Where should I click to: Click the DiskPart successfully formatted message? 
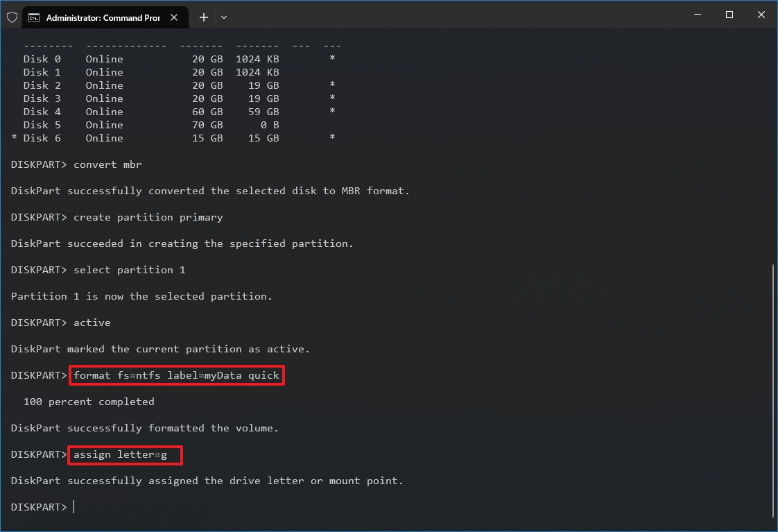[x=144, y=428]
